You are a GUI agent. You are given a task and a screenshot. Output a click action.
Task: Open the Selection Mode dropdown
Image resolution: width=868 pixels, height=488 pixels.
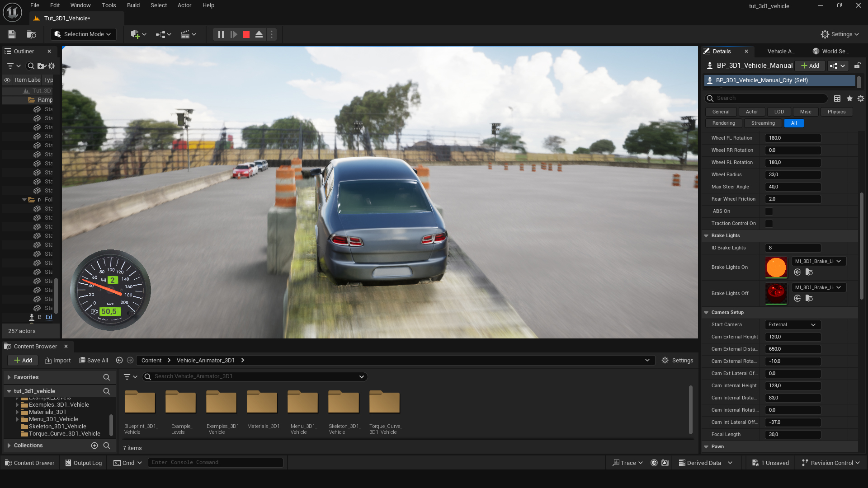83,34
